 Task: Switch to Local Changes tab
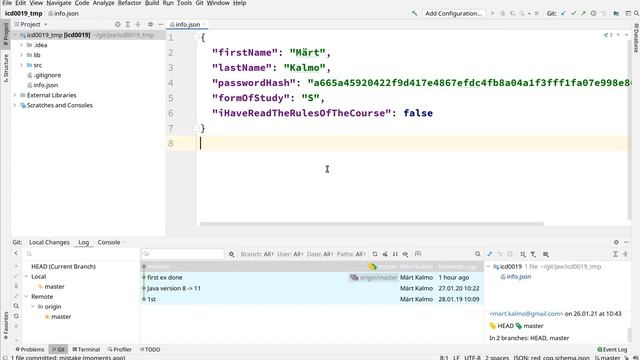tap(49, 242)
